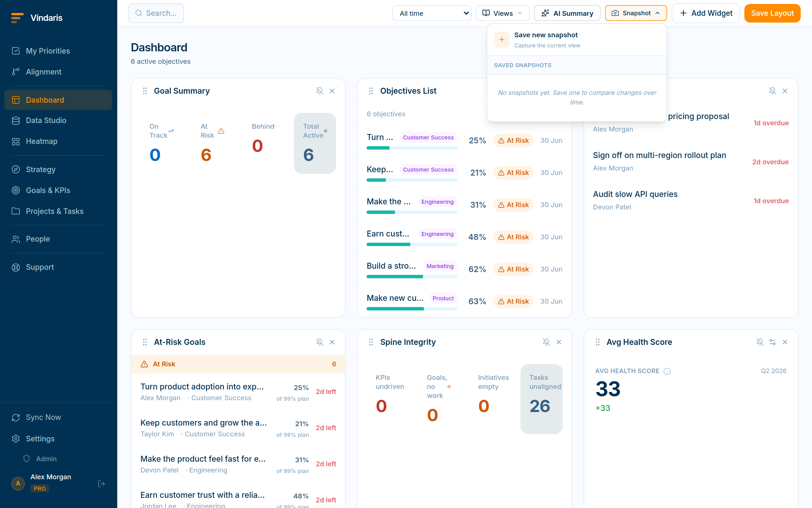Click the Avg Health Score info icon

pos(667,371)
